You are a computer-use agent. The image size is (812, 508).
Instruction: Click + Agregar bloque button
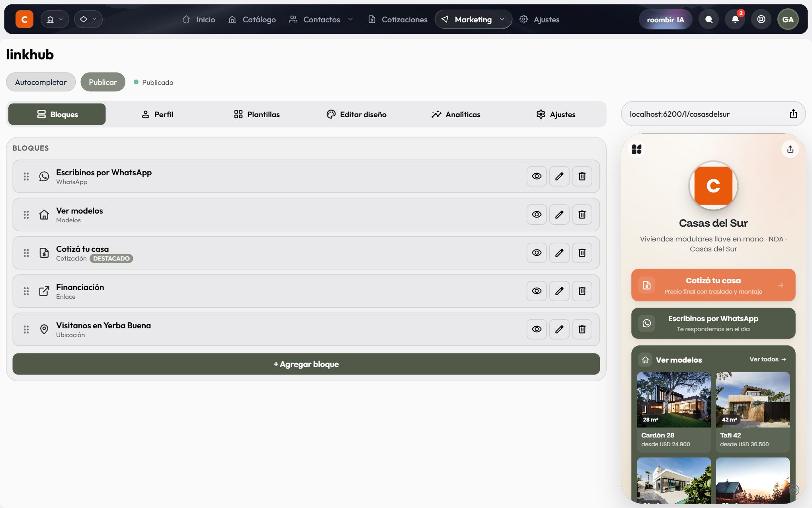306,364
